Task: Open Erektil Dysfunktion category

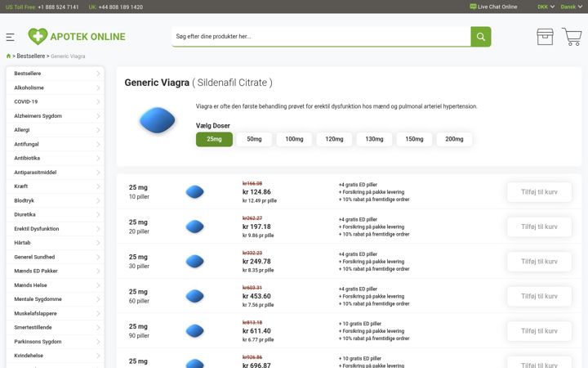Action: tap(56, 229)
